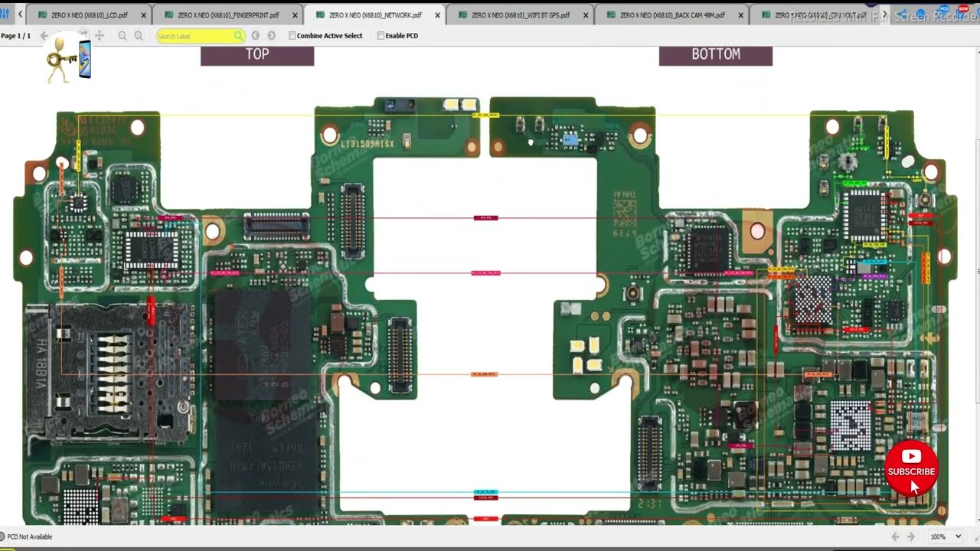Open the WIFI BT GPS.pdf tab

tap(521, 15)
